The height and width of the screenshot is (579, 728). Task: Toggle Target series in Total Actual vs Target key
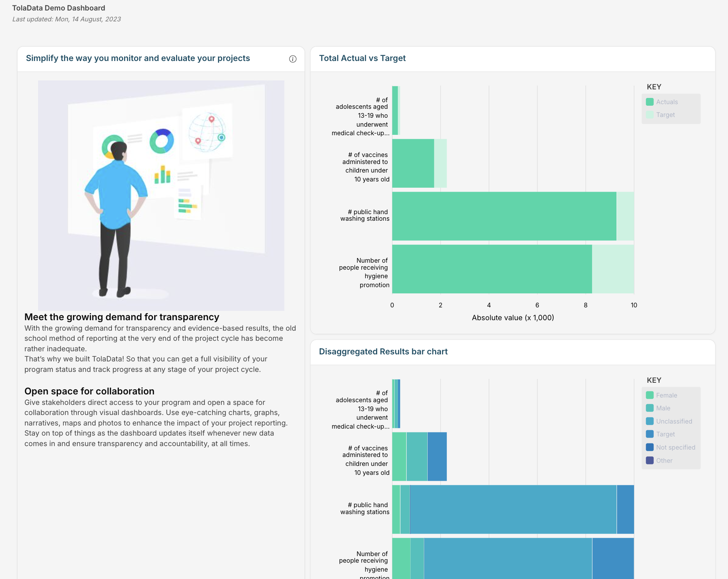[x=661, y=115]
